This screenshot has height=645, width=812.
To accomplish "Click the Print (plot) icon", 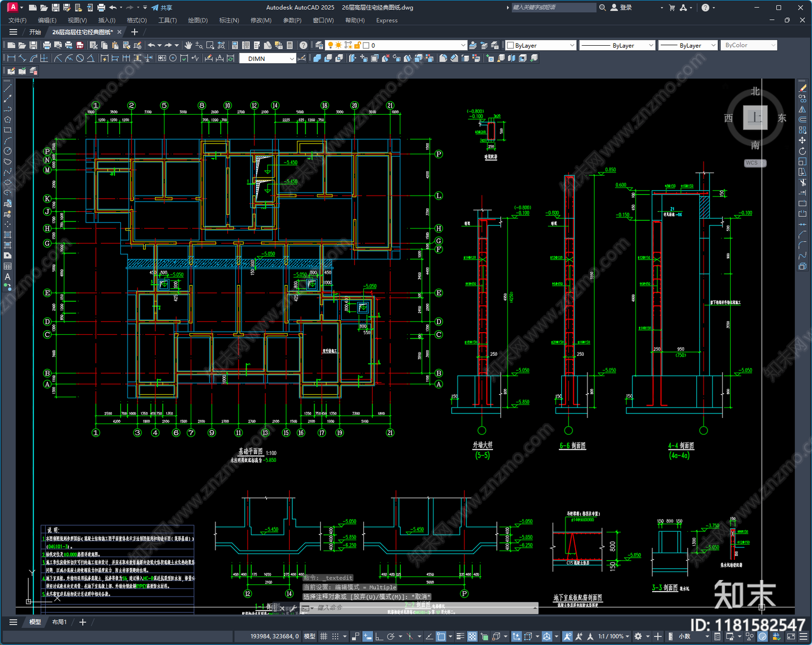I will (47, 45).
